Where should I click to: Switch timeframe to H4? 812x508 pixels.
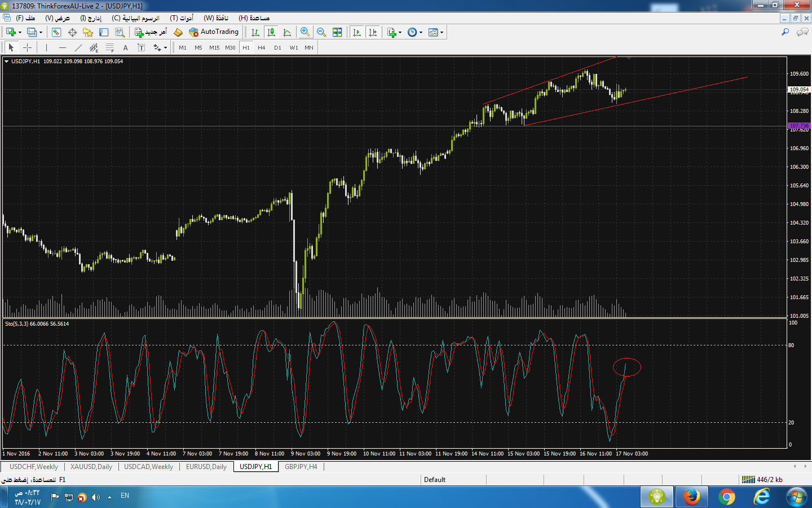tap(262, 48)
